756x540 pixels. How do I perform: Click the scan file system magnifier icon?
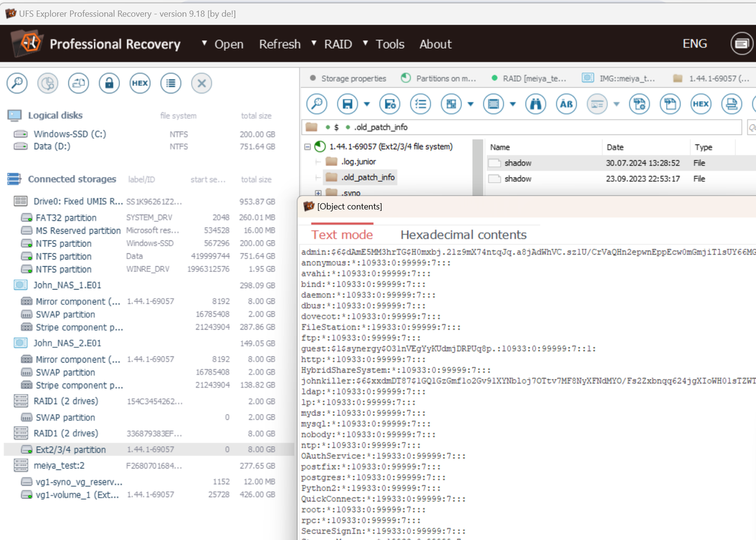tap(317, 105)
